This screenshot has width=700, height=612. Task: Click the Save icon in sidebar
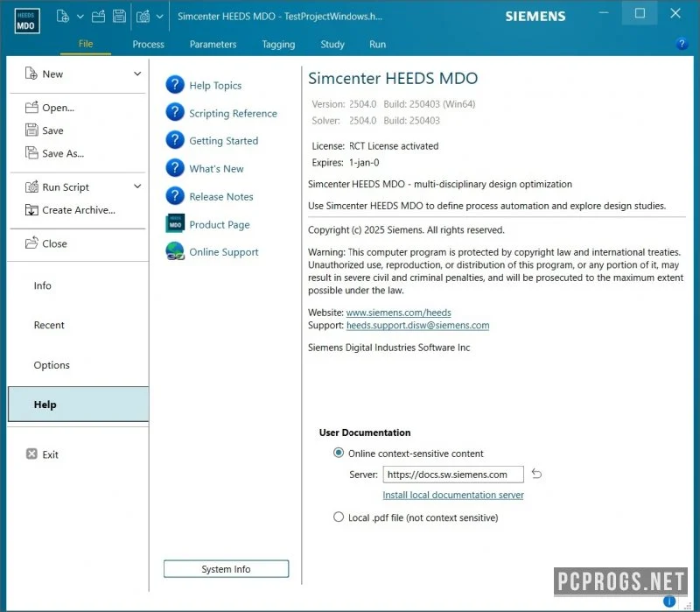click(31, 130)
